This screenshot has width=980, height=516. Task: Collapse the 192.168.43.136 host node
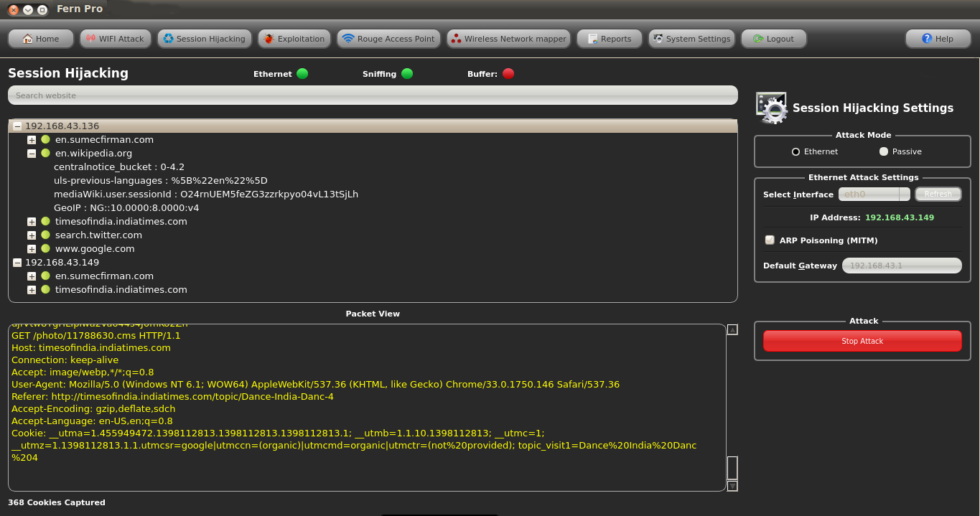click(x=17, y=126)
